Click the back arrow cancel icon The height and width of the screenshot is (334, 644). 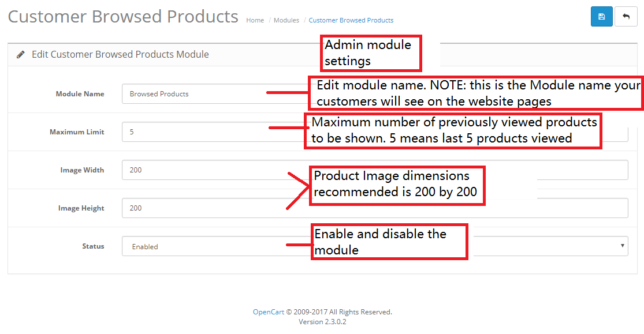coord(626,16)
